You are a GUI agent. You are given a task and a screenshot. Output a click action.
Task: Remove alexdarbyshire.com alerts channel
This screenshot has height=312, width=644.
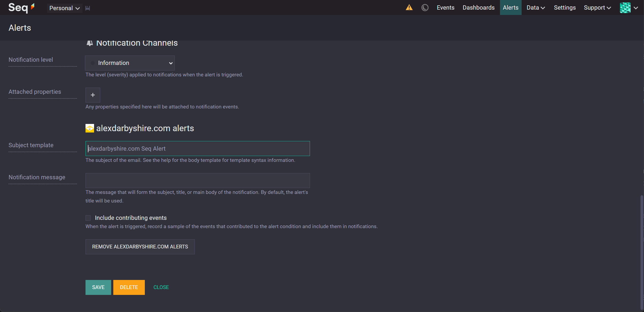[140, 247]
